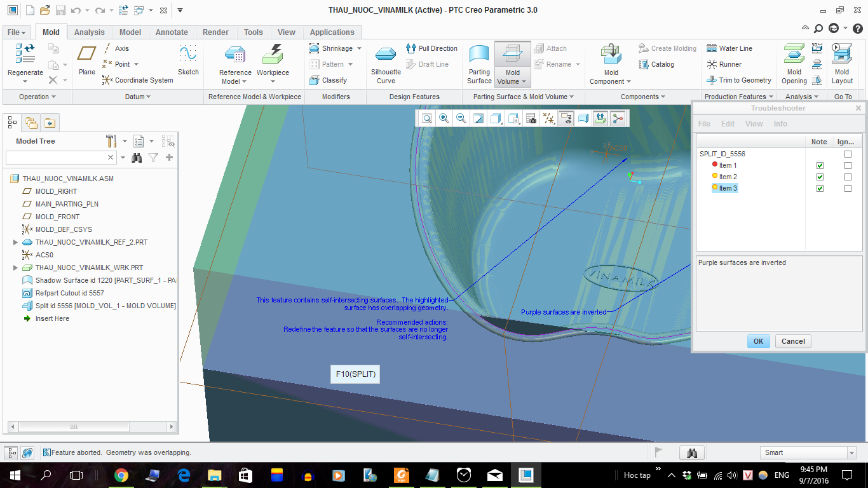Switch to the Model tab

click(130, 32)
